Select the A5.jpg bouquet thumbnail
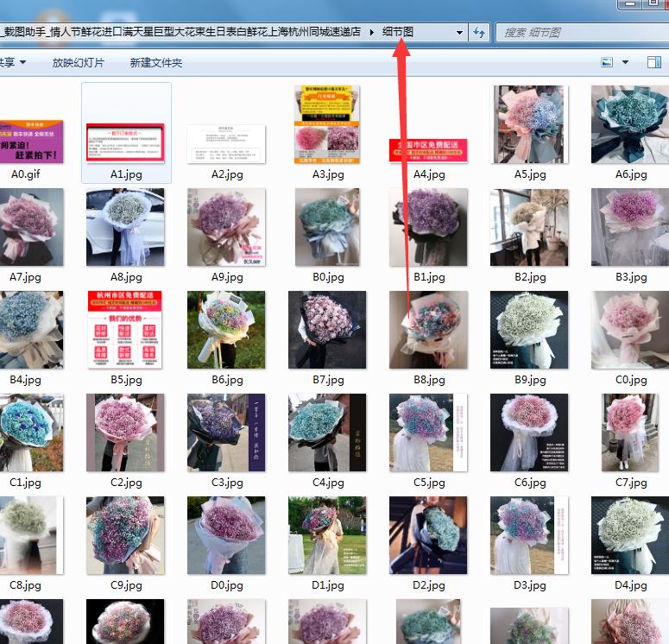The height and width of the screenshot is (644, 669). click(x=528, y=124)
